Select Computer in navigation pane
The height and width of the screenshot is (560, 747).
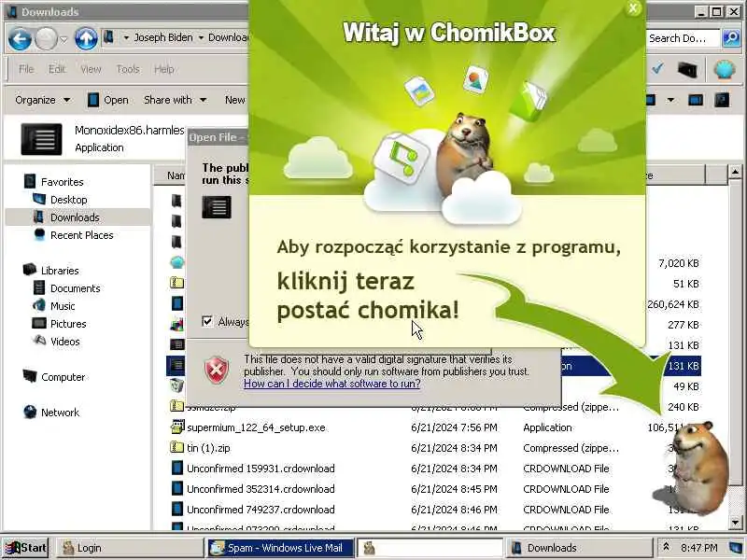63,377
